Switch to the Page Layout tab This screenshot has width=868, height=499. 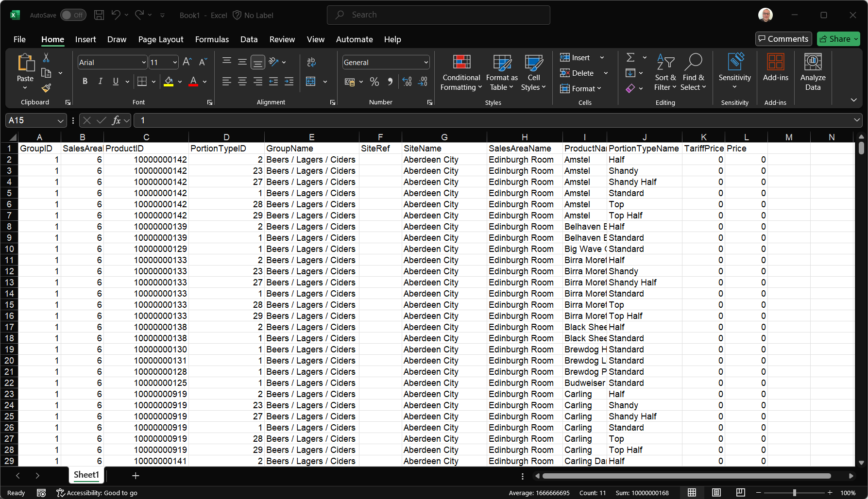coord(161,39)
